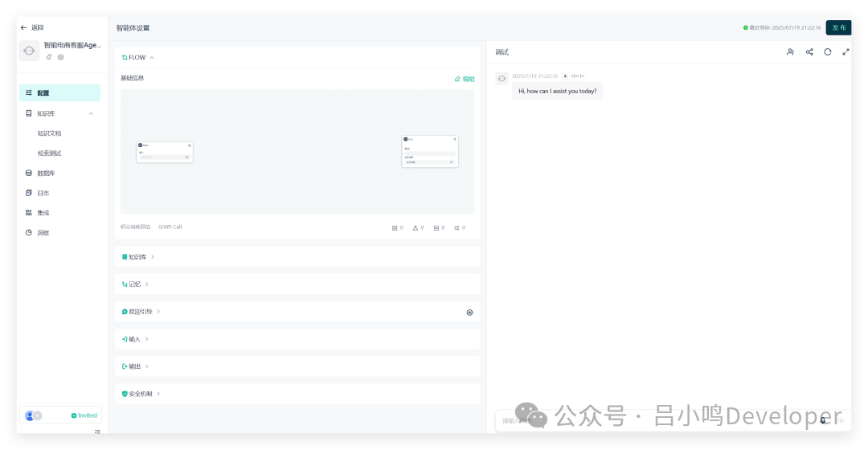Refresh the debug conversation
Viewport: 868px width, 450px height.
[x=828, y=52]
